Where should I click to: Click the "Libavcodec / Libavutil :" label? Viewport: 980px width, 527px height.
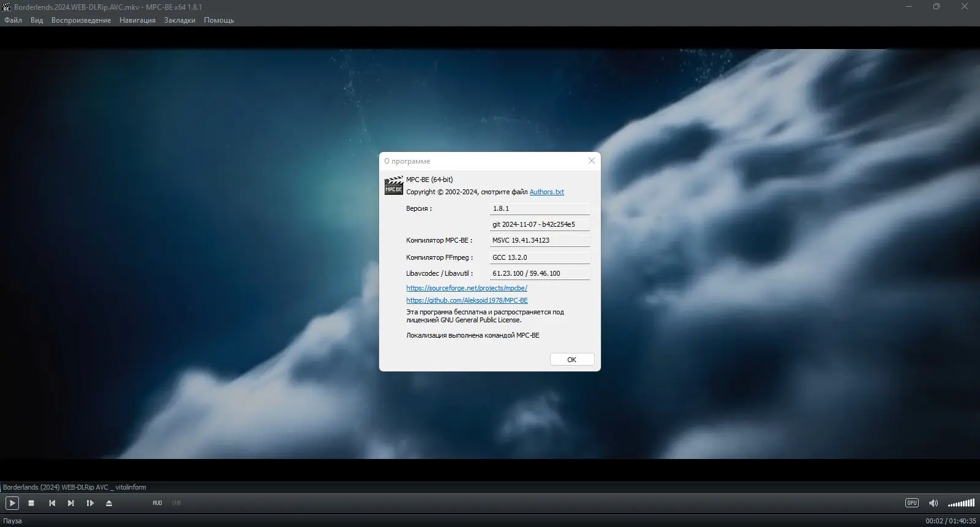pyautogui.click(x=440, y=273)
